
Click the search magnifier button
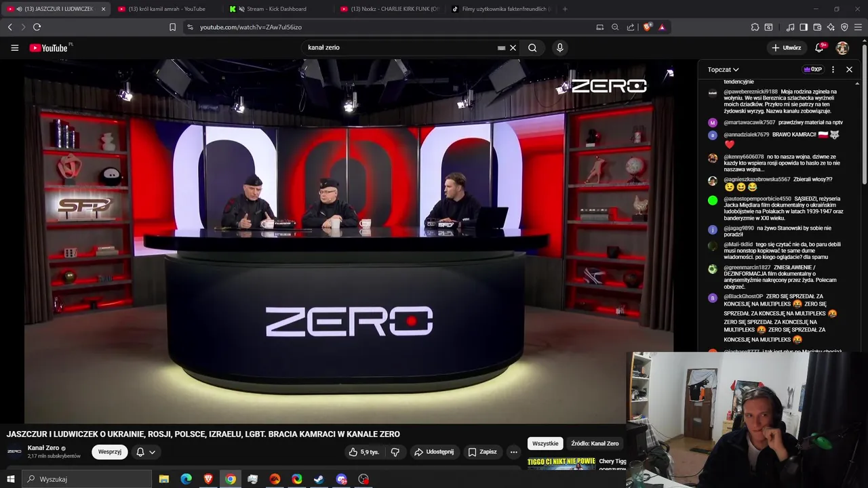532,47
